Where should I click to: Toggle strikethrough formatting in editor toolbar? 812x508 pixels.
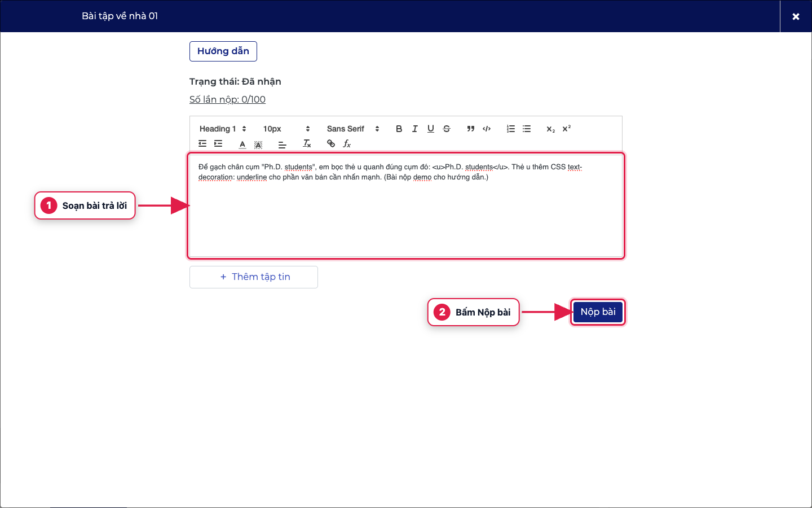(447, 129)
